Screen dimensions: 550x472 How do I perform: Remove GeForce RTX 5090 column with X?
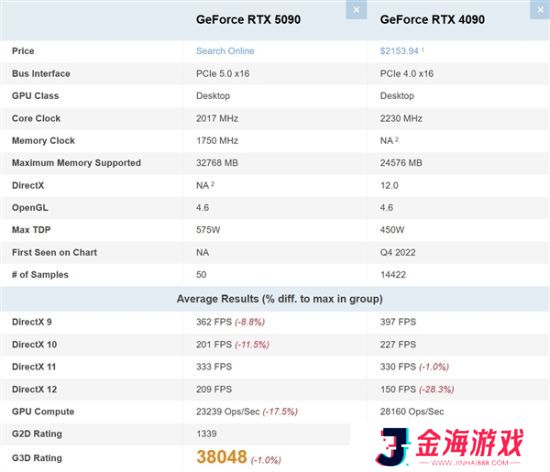tap(356, 9)
